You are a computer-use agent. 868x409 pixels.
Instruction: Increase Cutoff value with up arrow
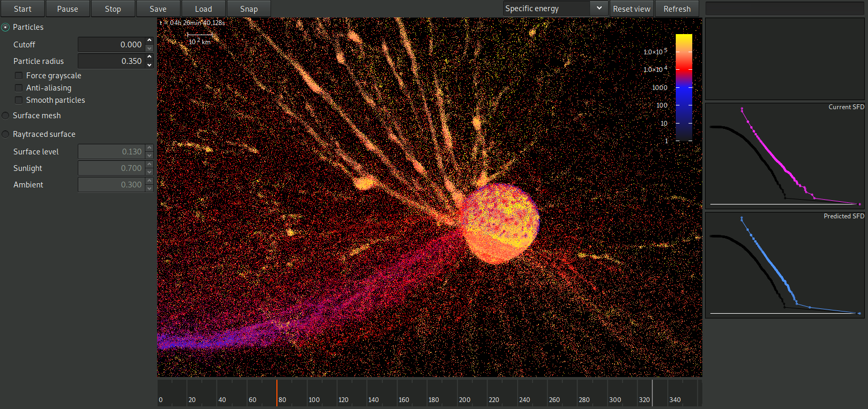[x=150, y=41]
